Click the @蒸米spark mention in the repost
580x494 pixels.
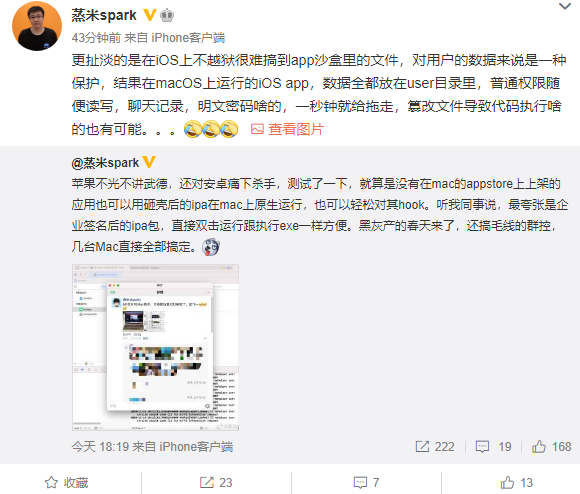click(x=105, y=163)
